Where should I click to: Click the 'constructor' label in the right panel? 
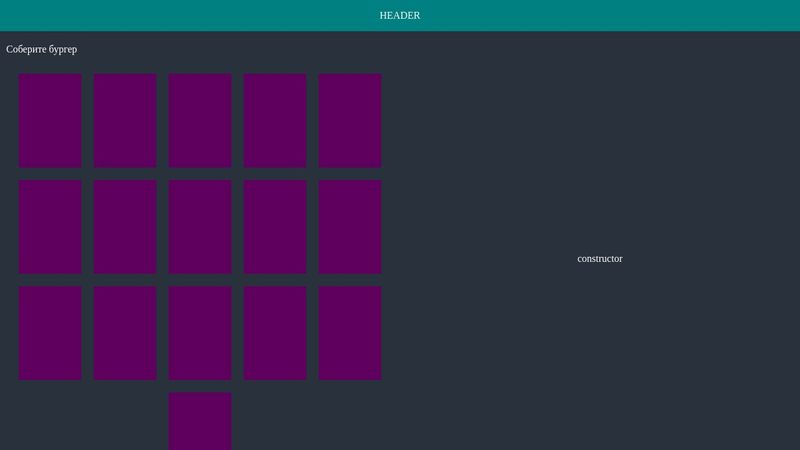(599, 258)
